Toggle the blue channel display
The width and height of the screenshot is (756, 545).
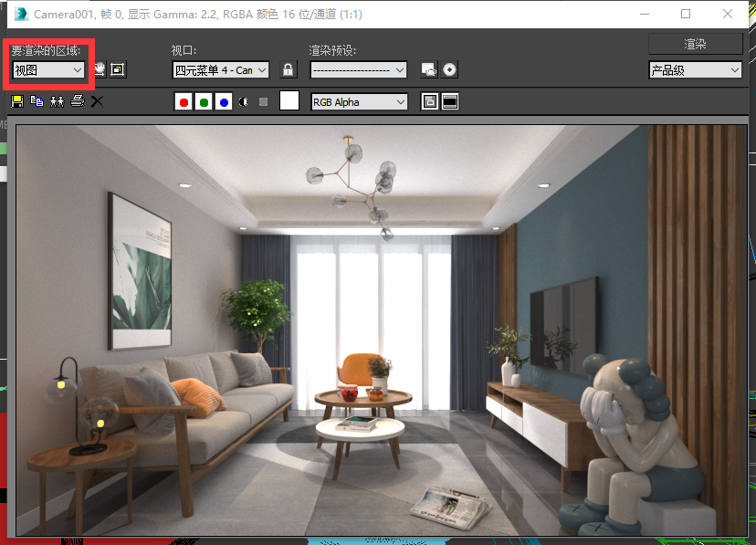[x=224, y=102]
